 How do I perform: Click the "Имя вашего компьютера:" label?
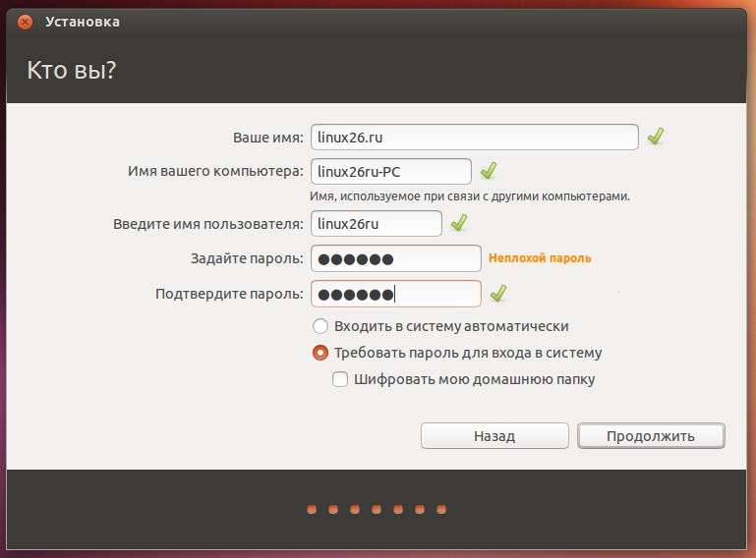(215, 172)
